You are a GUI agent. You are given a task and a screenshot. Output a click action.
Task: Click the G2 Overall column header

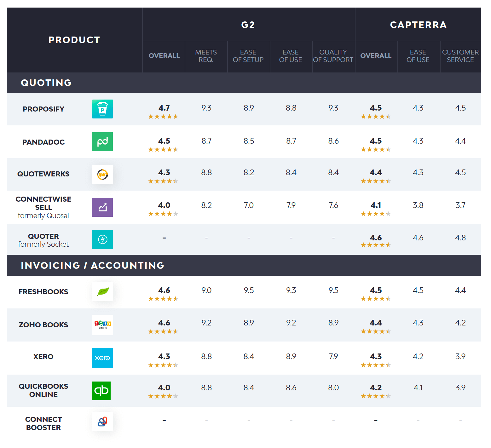pyautogui.click(x=164, y=56)
